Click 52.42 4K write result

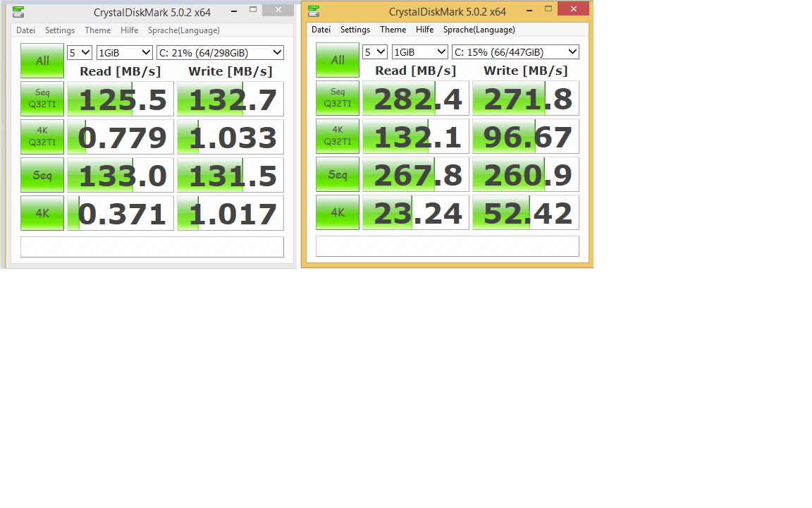coord(526,213)
